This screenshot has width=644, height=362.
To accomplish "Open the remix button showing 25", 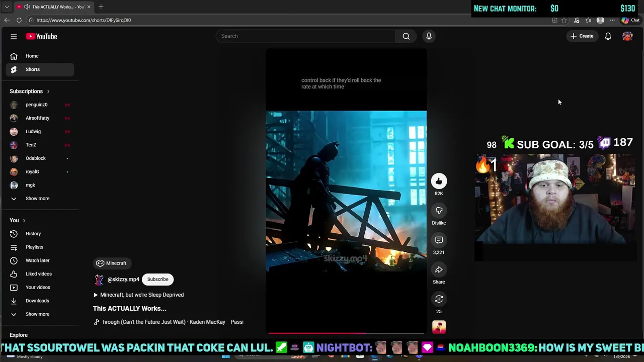I will (439, 299).
